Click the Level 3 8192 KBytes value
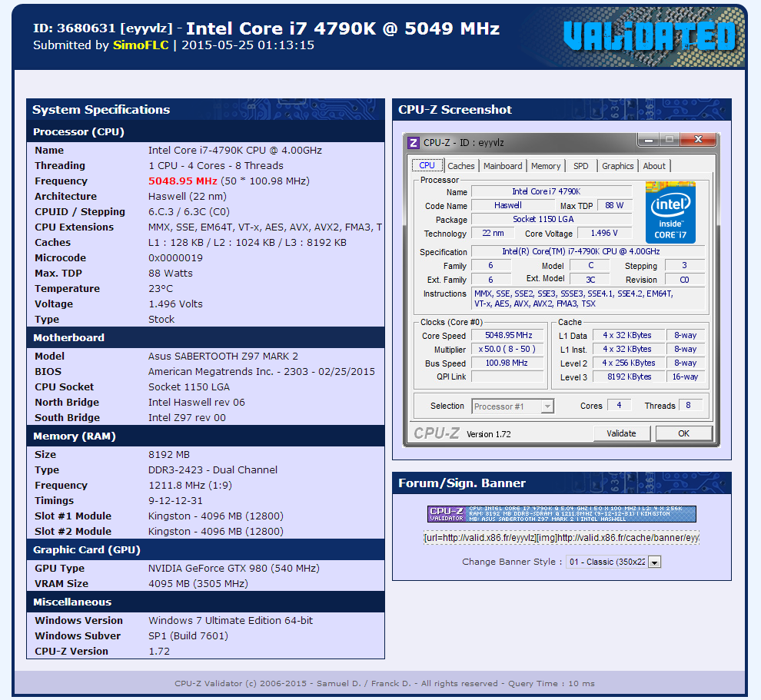 pos(629,377)
